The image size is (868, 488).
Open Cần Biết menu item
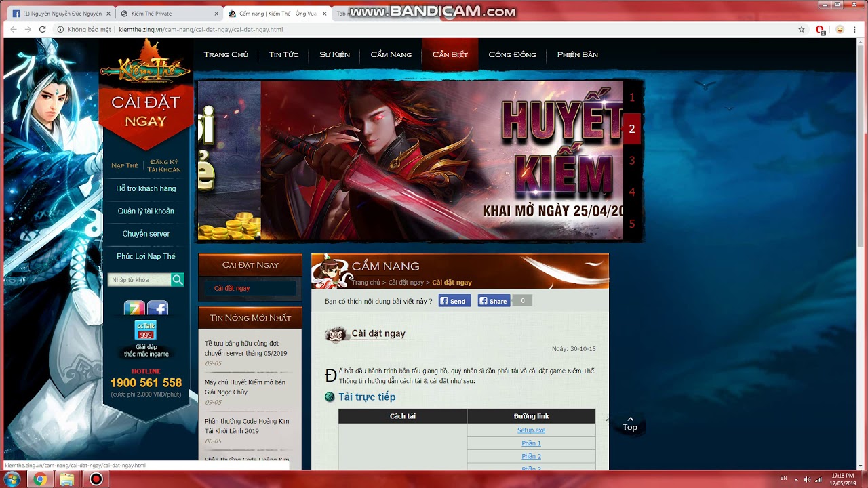coord(450,55)
